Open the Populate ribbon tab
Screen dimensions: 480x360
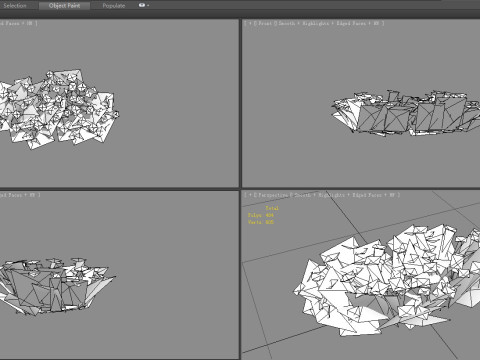114,6
